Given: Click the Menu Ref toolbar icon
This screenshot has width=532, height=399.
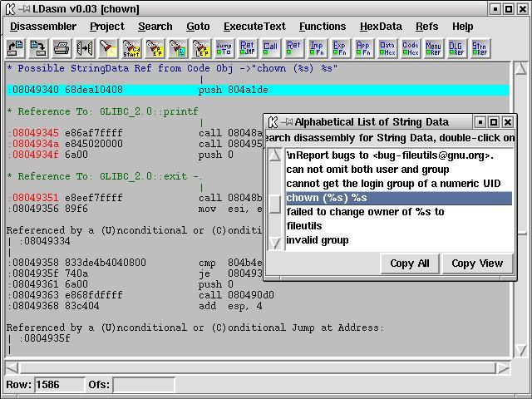Looking at the screenshot, I should pos(433,48).
